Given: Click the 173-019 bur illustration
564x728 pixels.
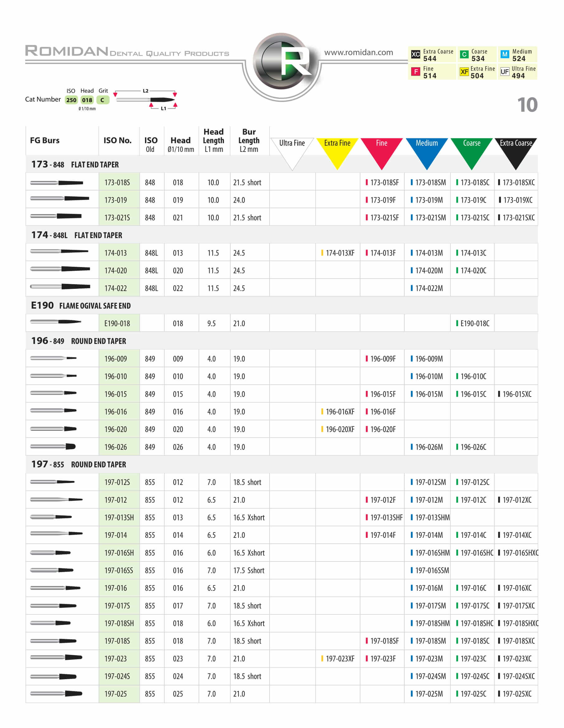Looking at the screenshot, I should [x=60, y=198].
